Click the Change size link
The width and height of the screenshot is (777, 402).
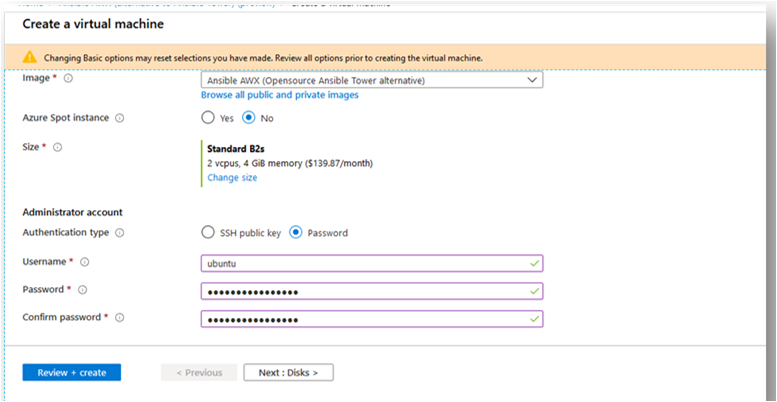click(x=232, y=177)
